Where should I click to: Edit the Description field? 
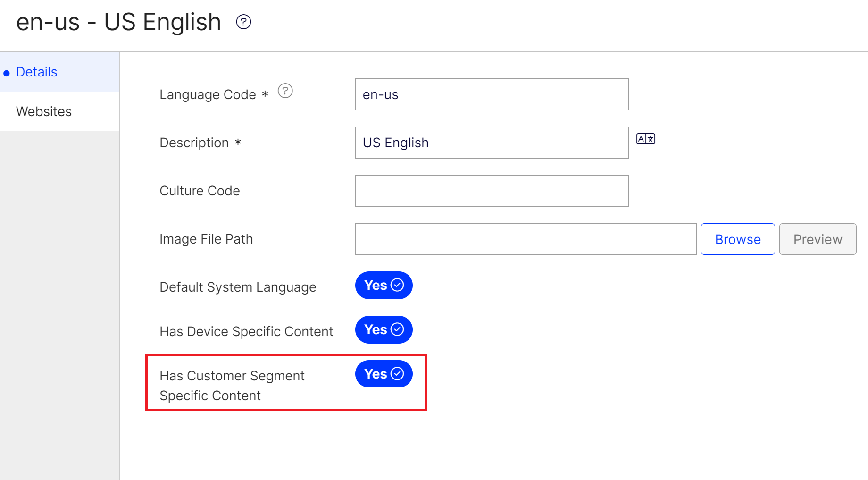492,143
